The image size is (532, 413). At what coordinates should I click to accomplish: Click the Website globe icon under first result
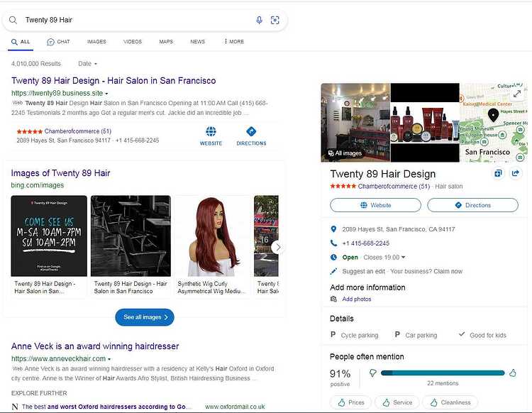coord(211,132)
